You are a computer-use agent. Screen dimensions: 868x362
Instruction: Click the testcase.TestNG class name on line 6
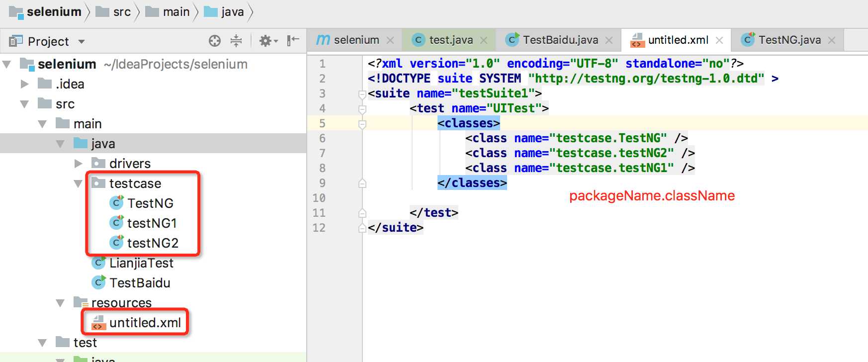(x=608, y=138)
